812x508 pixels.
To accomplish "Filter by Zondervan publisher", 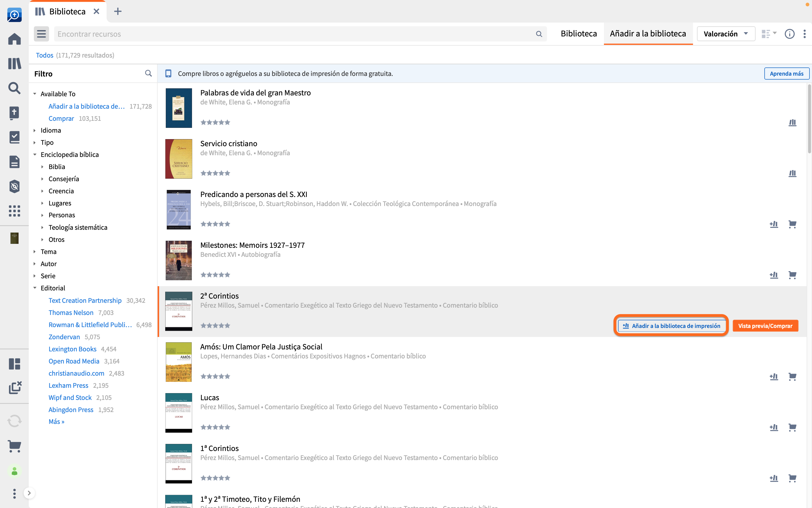I will tap(64, 337).
